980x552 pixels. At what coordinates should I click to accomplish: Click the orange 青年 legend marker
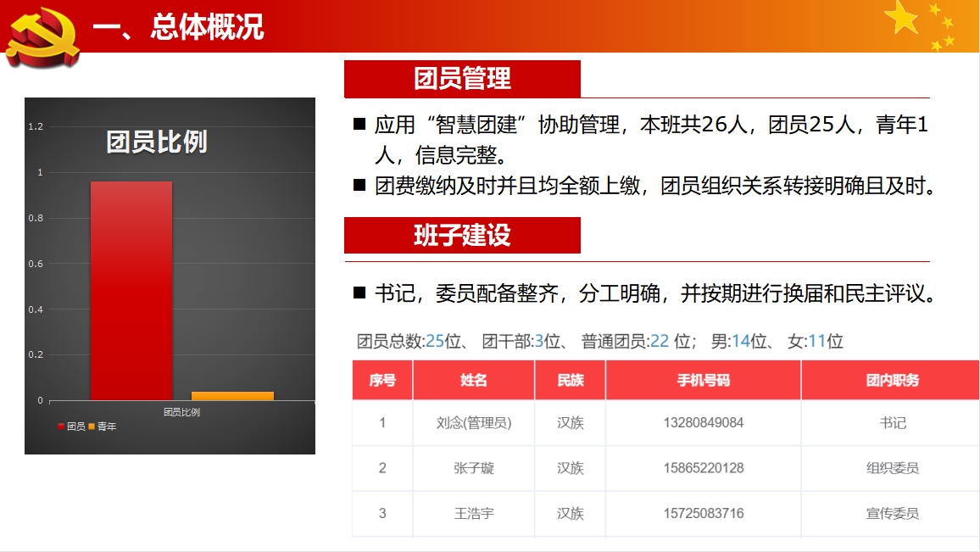coord(92,427)
